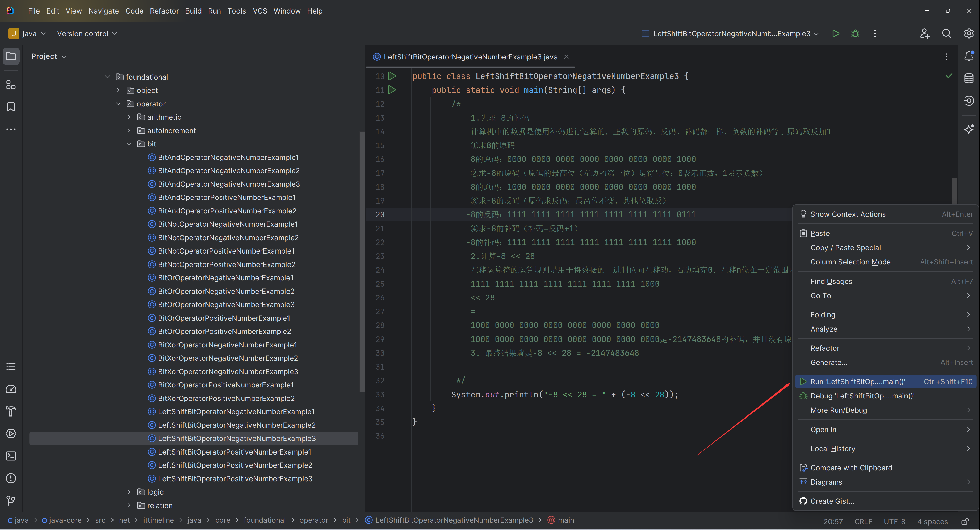Screen dimensions: 980x530
Task: Choose Run 'LeftShiftBitOp....main()' in context menu
Action: coord(886,382)
